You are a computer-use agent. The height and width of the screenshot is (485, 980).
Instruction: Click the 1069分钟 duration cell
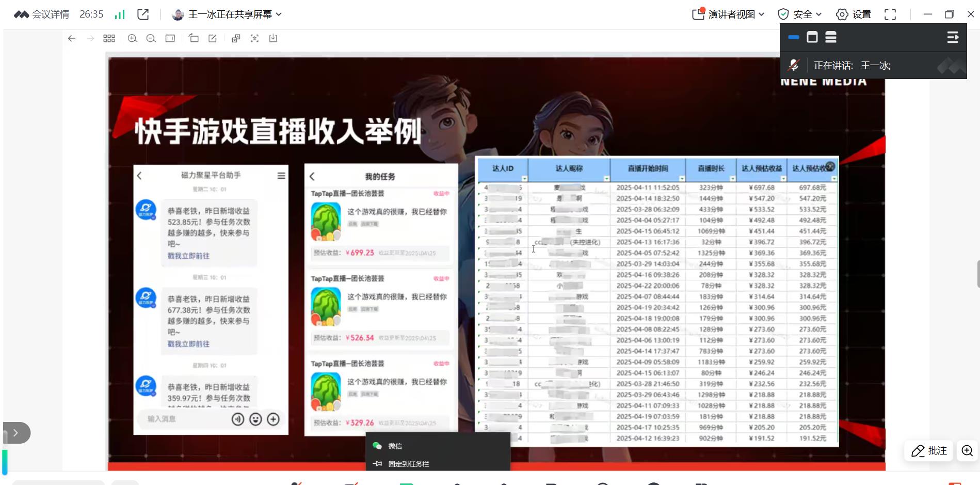click(711, 231)
